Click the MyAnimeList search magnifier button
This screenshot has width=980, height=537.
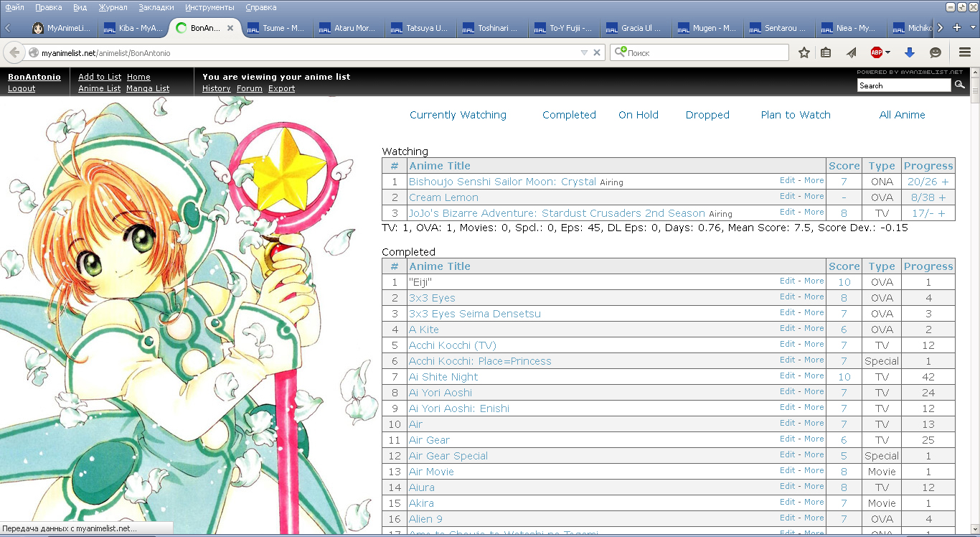[x=959, y=85]
